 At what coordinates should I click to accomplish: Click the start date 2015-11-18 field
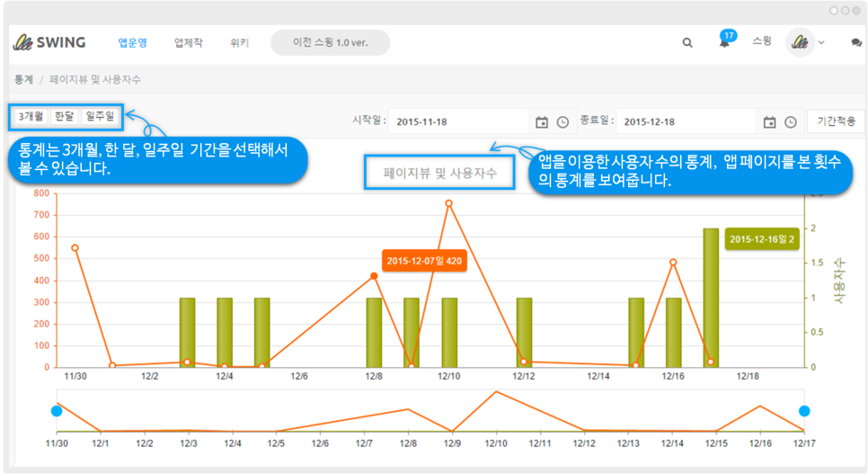coord(458,122)
